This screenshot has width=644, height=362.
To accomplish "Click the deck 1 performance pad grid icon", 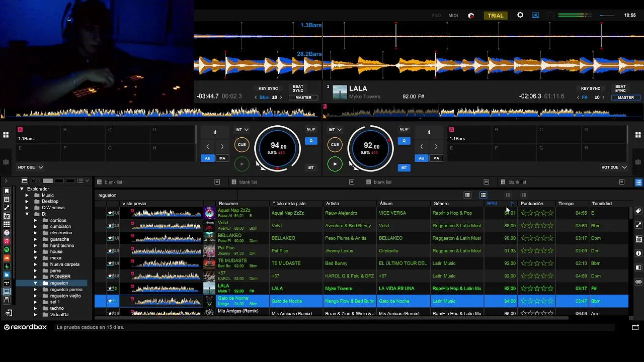I will tap(6, 135).
